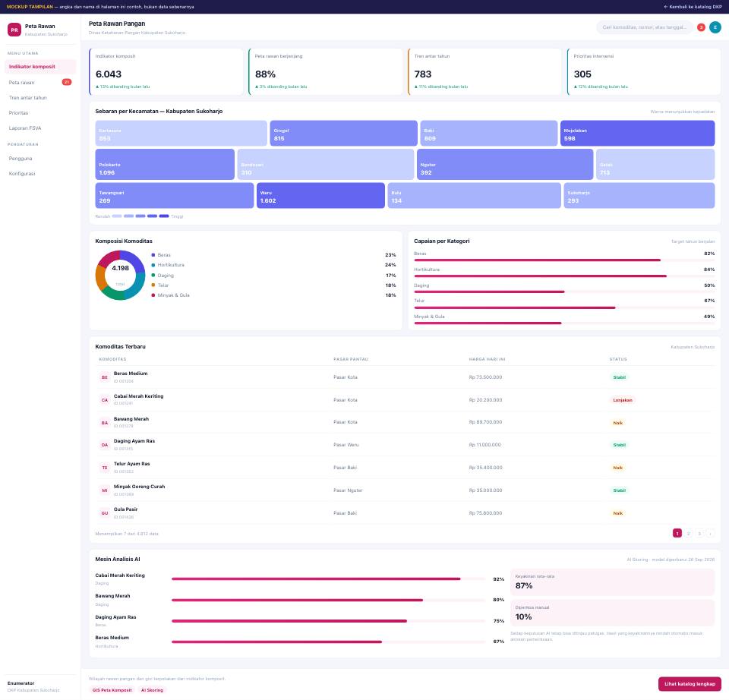Click Pasar Nguter cell in table
The image size is (729, 700).
click(x=348, y=491)
